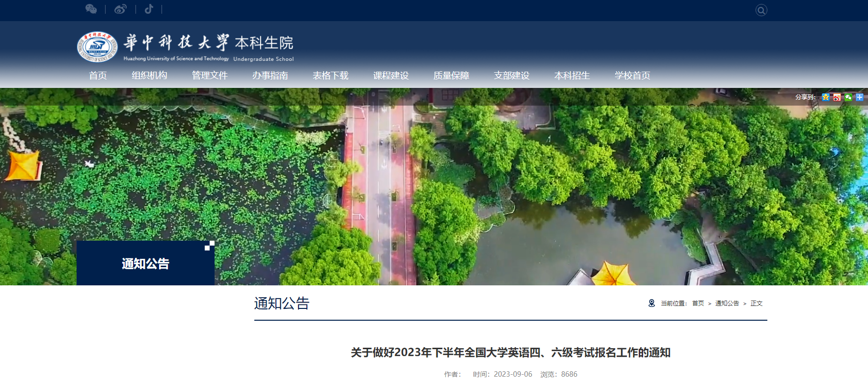This screenshot has height=388, width=868.
Task: Click 通知公告 in the breadcrumb
Action: pyautogui.click(x=727, y=304)
